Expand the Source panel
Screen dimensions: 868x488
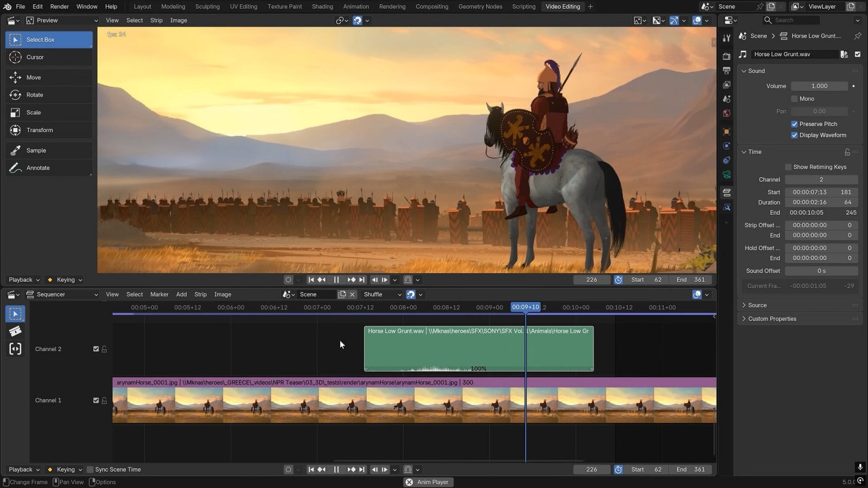[757, 305]
